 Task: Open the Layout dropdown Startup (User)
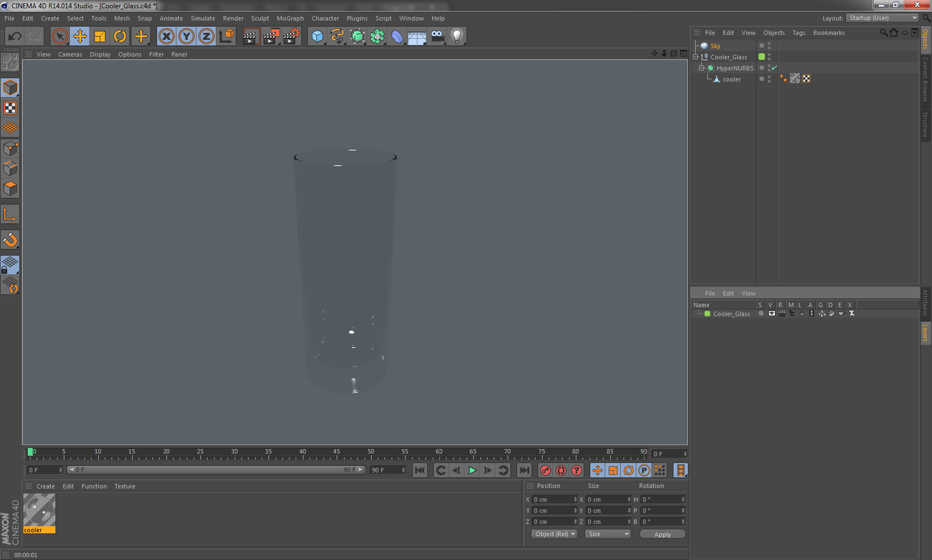pyautogui.click(x=883, y=18)
